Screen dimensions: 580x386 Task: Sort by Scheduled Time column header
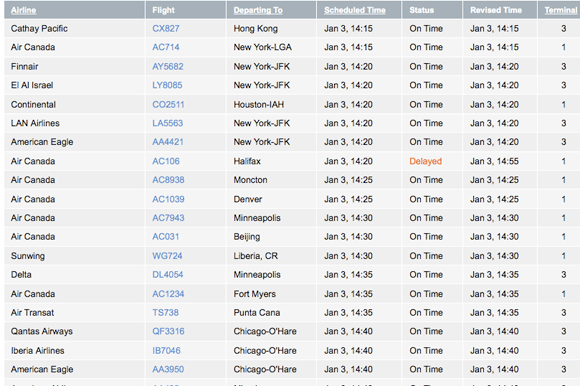[355, 10]
